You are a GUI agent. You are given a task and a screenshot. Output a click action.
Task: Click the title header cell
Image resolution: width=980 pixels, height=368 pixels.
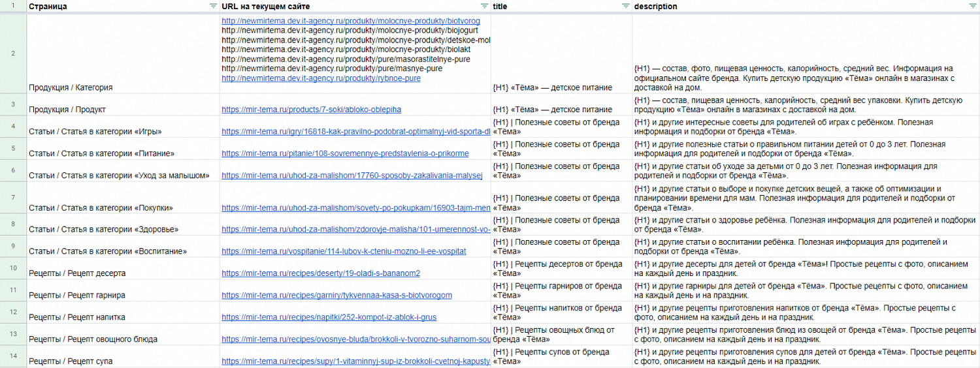tap(561, 6)
